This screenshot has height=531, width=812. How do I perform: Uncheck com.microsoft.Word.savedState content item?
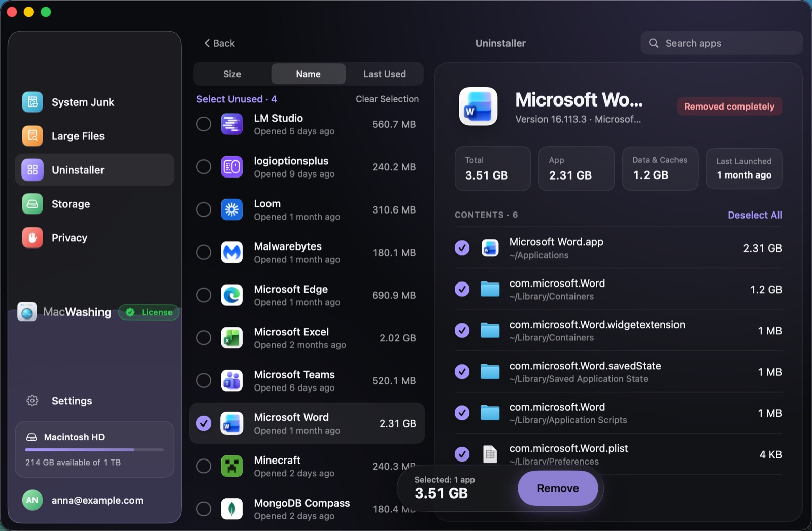[x=462, y=372]
